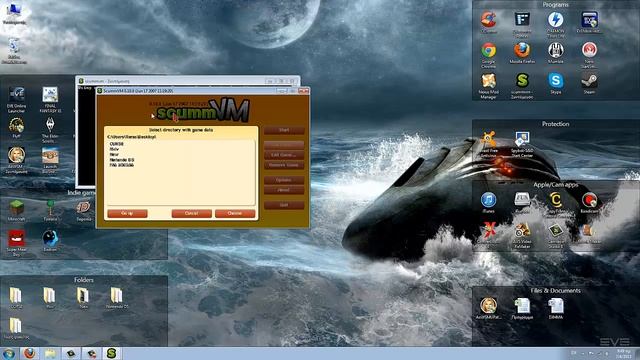The image size is (640, 360).
Task: Click the Remove Game button
Action: [284, 165]
